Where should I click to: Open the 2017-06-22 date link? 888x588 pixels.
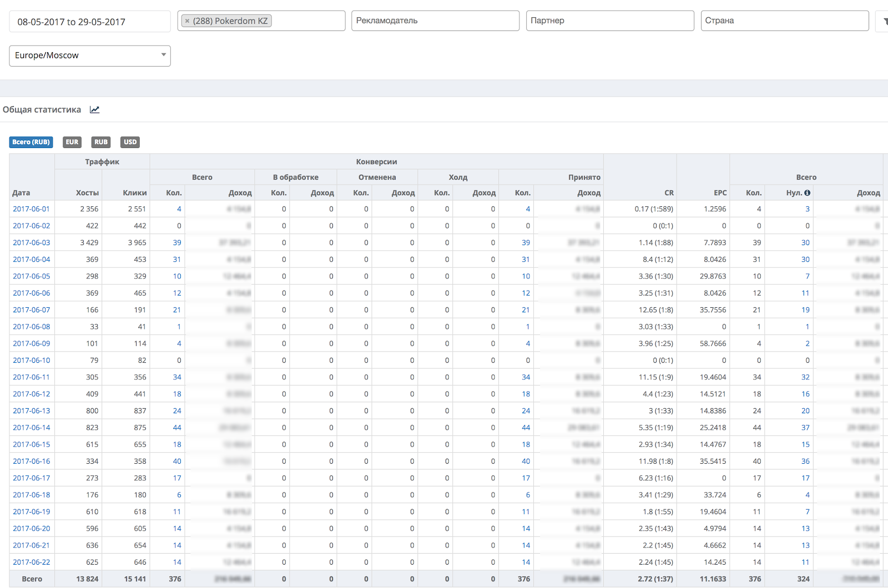(31, 562)
